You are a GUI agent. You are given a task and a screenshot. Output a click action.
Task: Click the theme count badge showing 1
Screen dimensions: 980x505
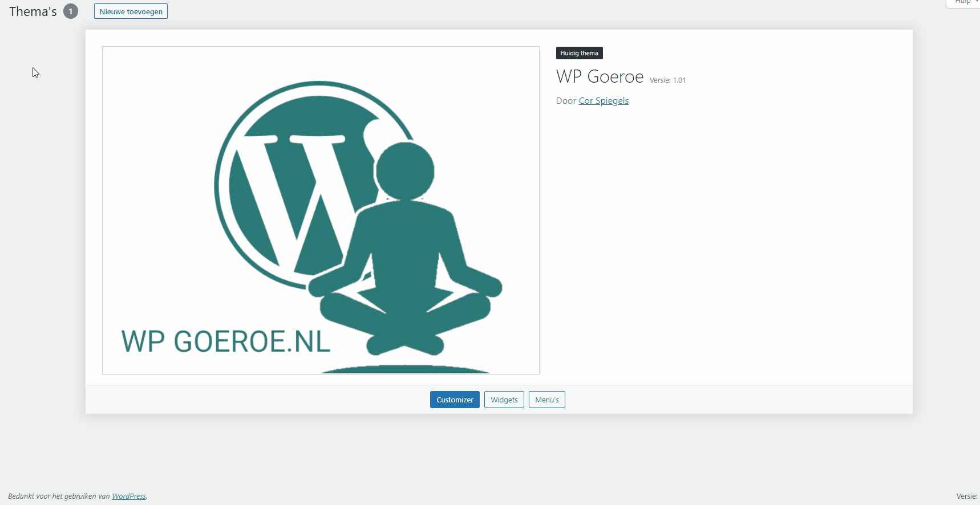coord(71,11)
